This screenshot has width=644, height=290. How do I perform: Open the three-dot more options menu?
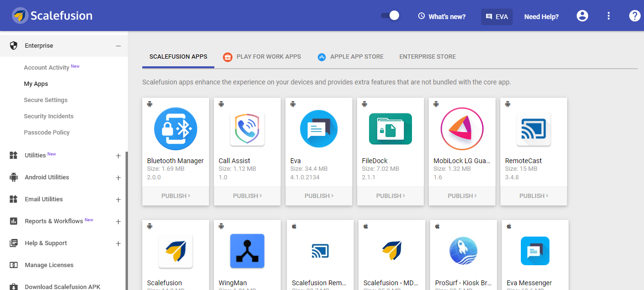[x=609, y=16]
